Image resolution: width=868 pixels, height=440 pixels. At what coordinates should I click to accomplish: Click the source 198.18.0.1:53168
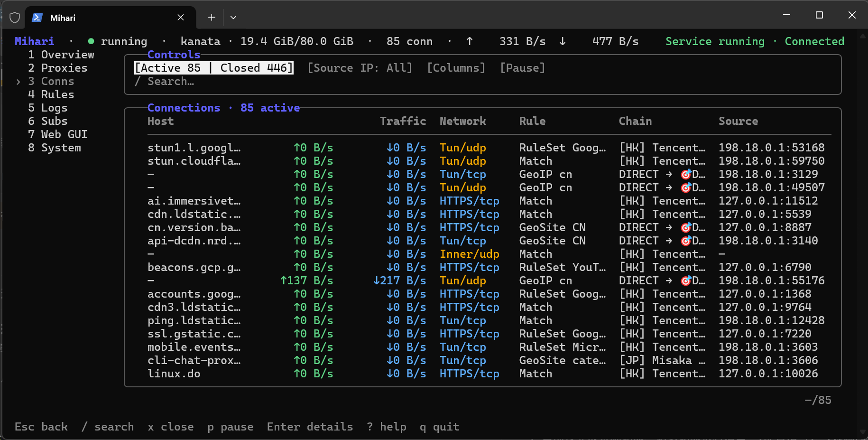click(x=772, y=148)
